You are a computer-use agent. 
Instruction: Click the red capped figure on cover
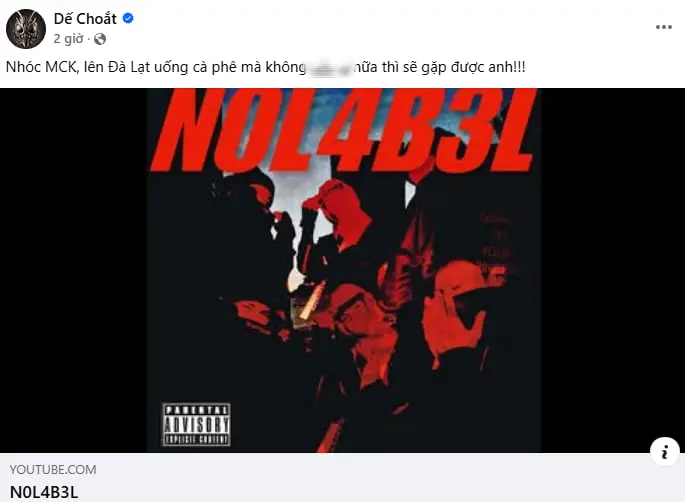[x=334, y=214]
